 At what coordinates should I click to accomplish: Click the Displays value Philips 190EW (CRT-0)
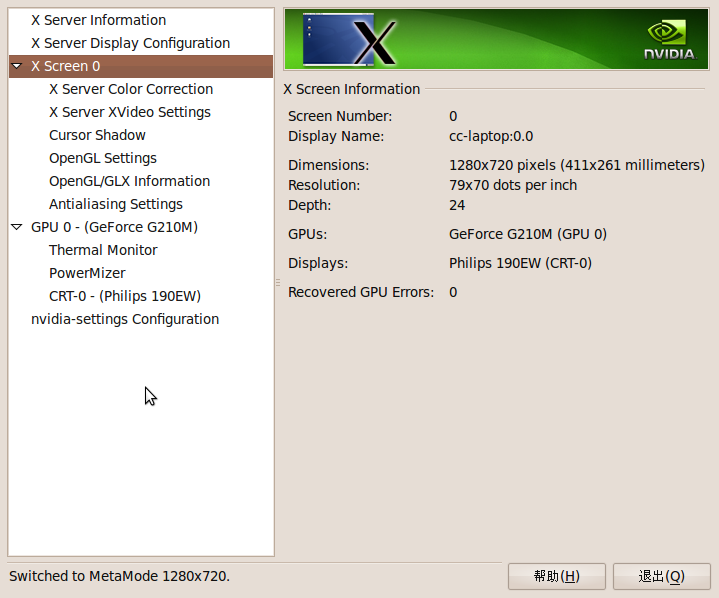pyautogui.click(x=520, y=263)
